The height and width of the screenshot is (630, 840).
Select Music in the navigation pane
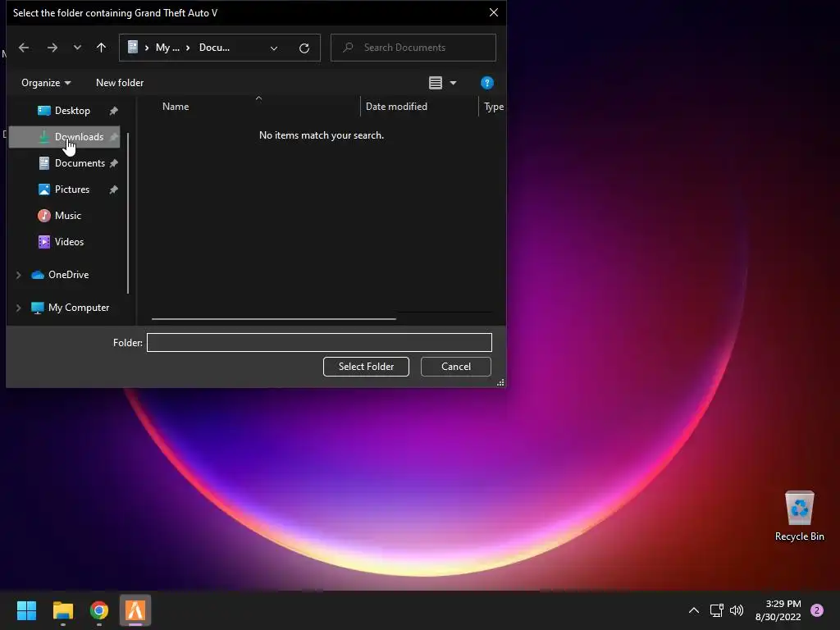tap(65, 216)
